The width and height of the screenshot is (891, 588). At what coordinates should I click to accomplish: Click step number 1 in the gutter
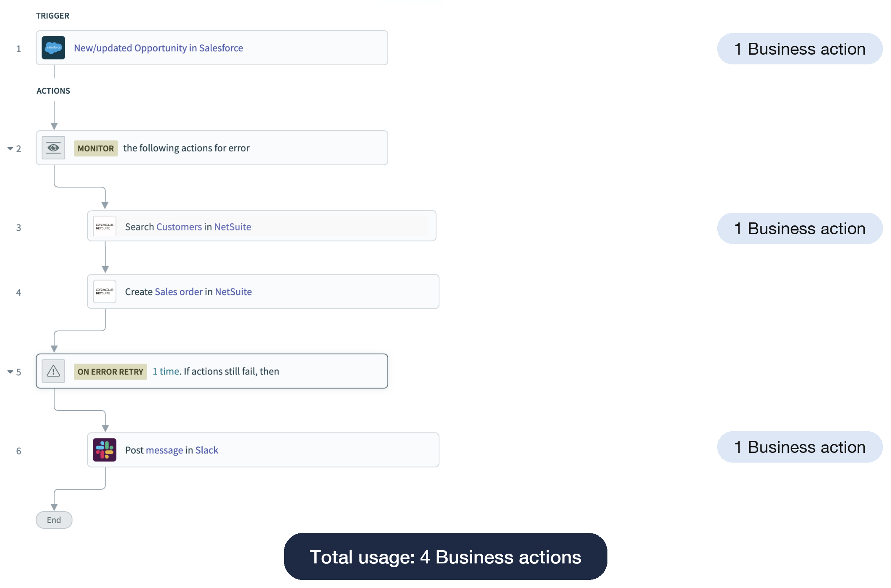[x=19, y=49]
